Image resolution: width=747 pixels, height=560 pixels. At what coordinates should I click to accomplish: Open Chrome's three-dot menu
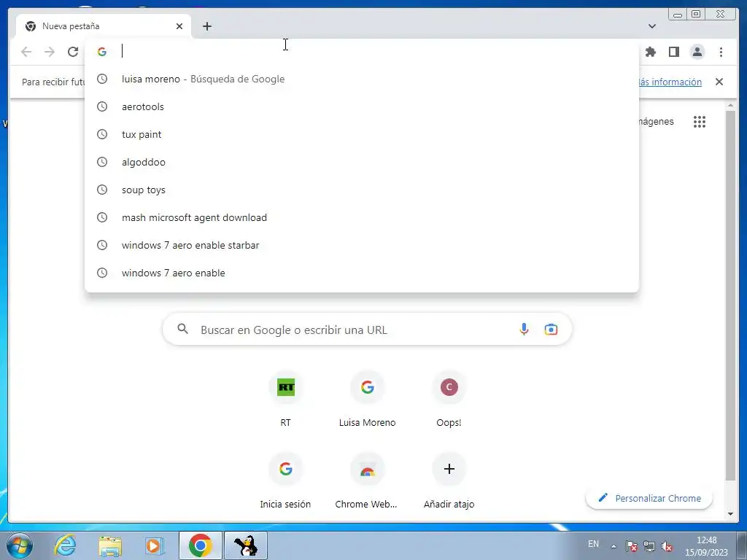[721, 52]
